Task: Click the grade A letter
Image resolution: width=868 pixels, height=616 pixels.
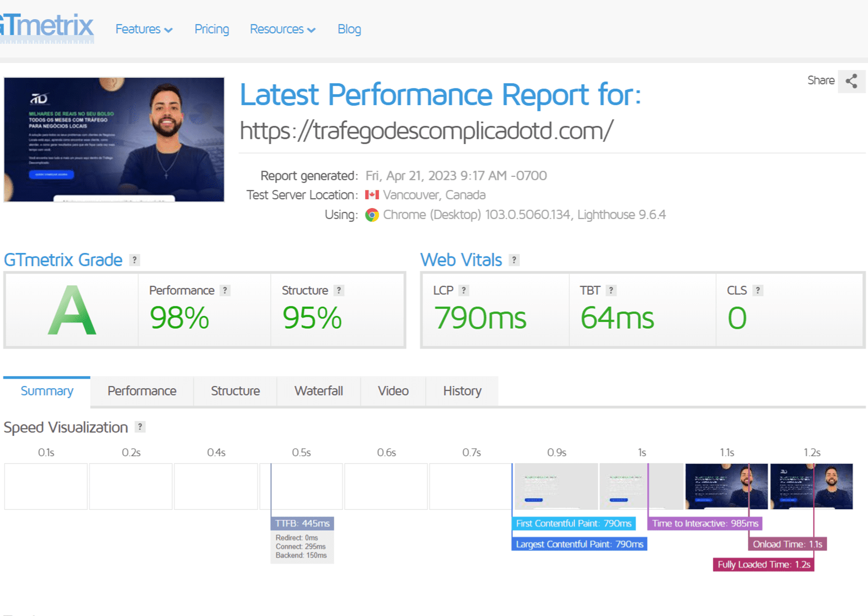Action: pyautogui.click(x=72, y=311)
